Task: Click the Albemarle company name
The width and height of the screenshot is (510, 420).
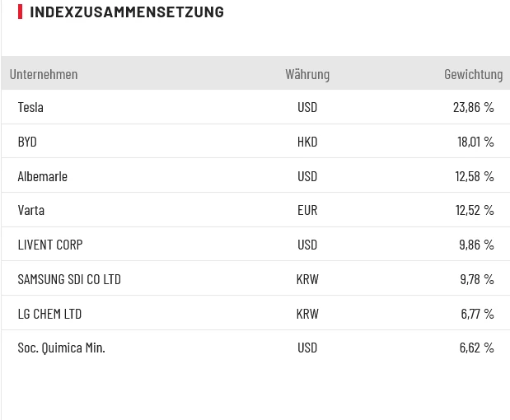Action: 43,176
